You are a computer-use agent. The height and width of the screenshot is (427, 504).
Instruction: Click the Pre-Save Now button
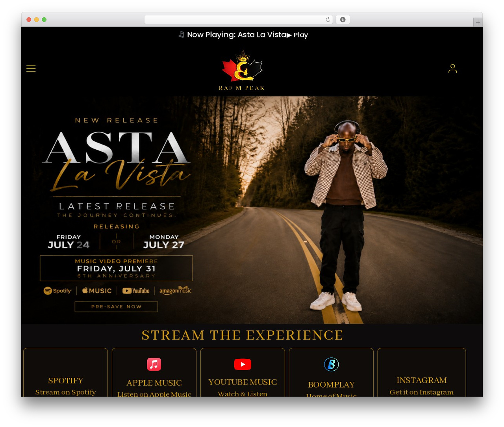(x=116, y=306)
